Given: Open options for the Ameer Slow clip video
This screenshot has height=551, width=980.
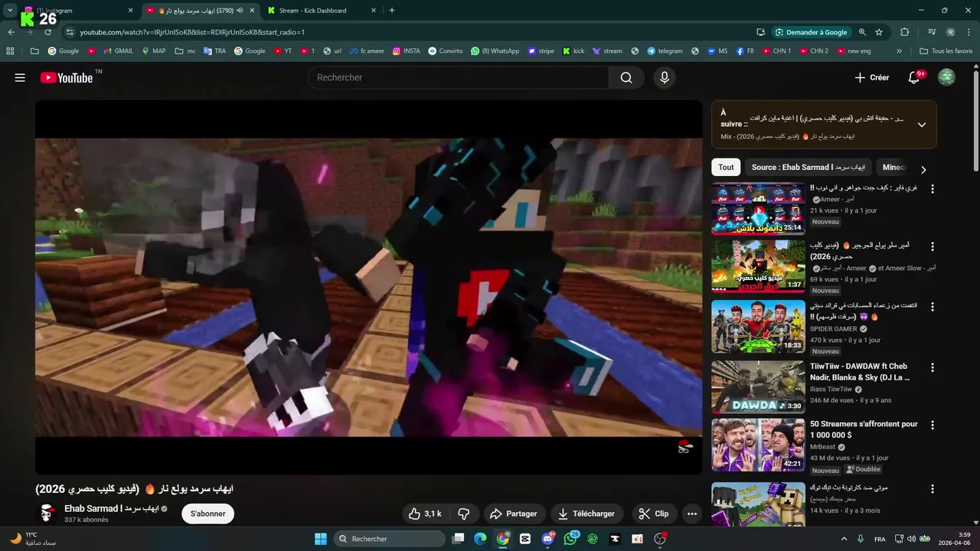Looking at the screenshot, I should (x=933, y=247).
